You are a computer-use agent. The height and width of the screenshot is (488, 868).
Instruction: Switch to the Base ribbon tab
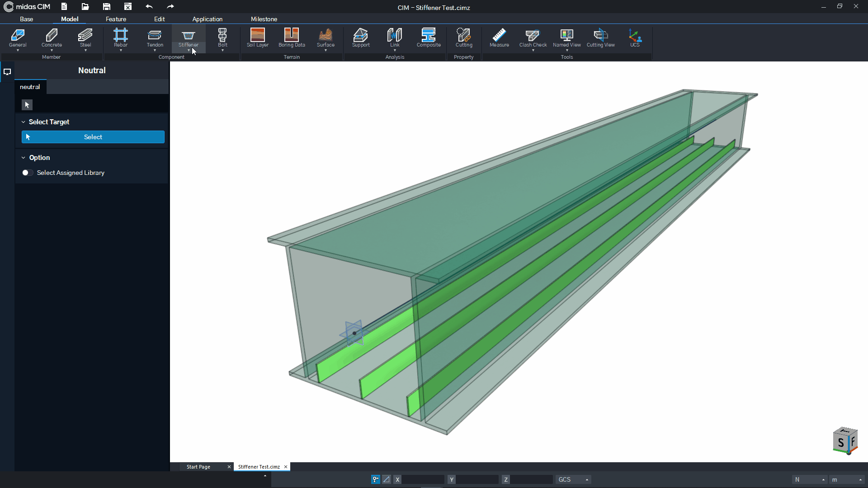(x=27, y=19)
